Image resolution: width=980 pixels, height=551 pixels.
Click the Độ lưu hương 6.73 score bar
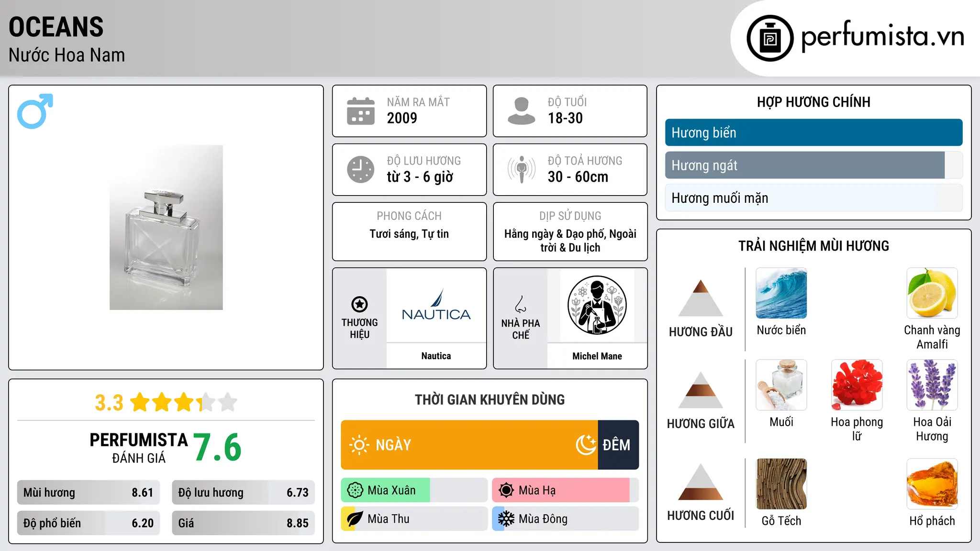[244, 493]
